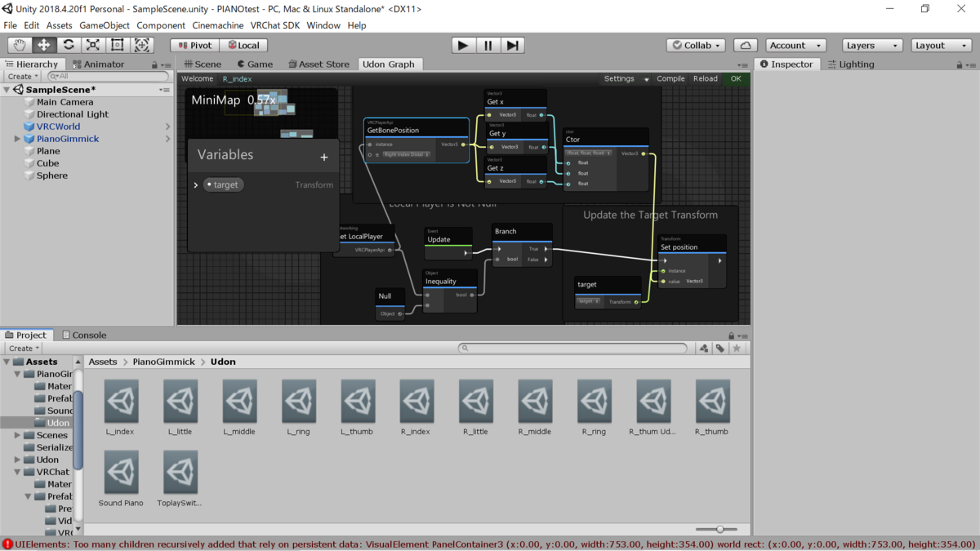This screenshot has width=980, height=551.
Task: Select Udon folder under PianoGimmick
Action: 53,423
